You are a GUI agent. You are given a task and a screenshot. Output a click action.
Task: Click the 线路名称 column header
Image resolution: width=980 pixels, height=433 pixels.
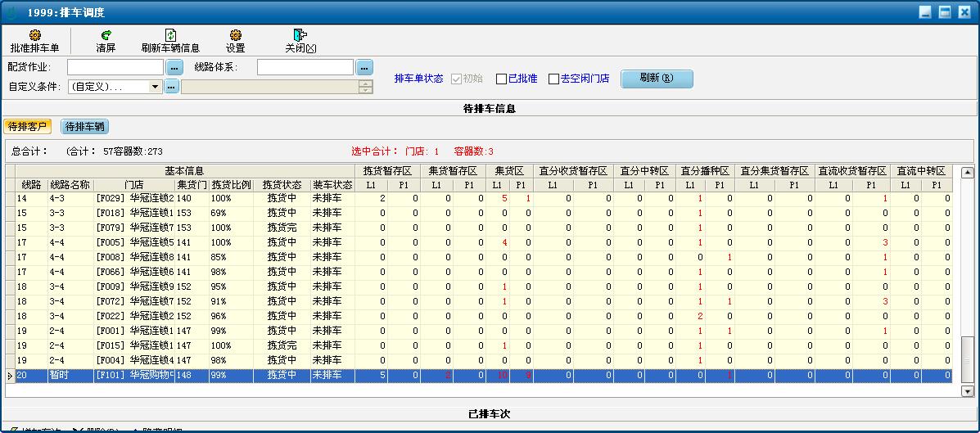pyautogui.click(x=70, y=185)
